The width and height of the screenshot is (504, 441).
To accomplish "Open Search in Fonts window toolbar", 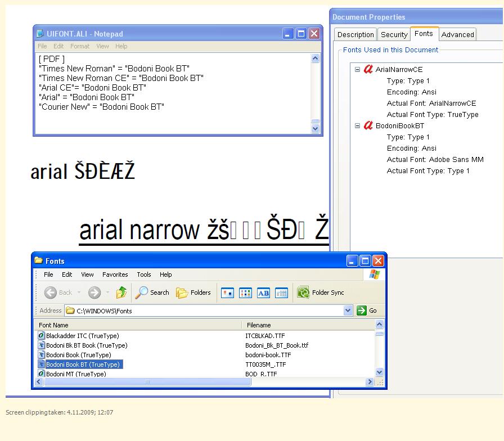I will (x=152, y=292).
